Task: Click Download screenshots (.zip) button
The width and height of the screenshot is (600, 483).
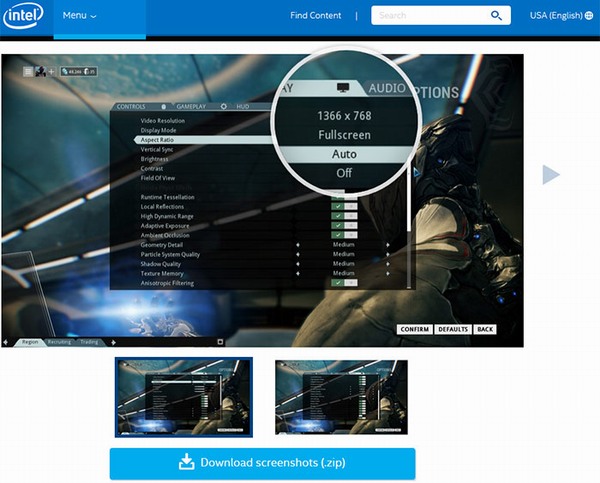Action: (262, 463)
